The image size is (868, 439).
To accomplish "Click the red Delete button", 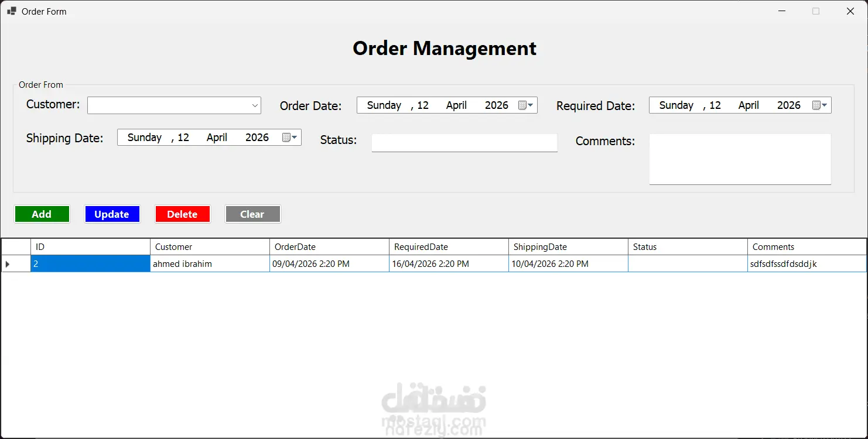I will tap(182, 214).
